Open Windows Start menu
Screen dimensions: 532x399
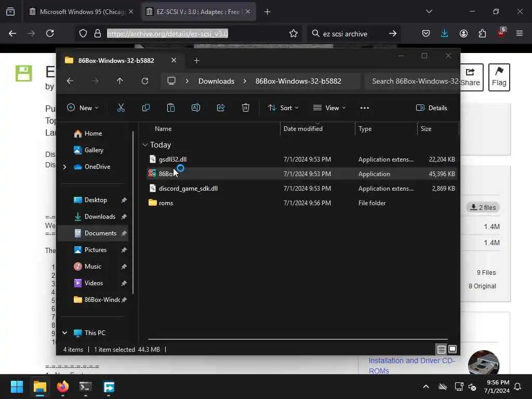[x=17, y=387]
